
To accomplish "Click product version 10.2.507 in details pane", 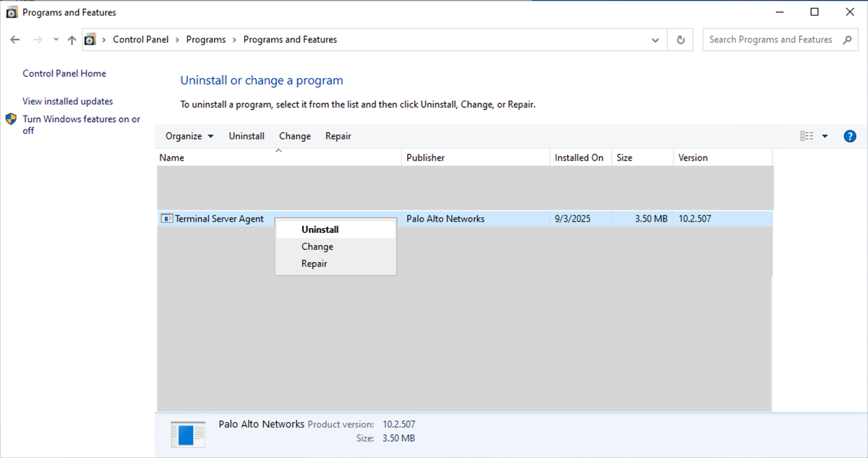I will coord(399,424).
